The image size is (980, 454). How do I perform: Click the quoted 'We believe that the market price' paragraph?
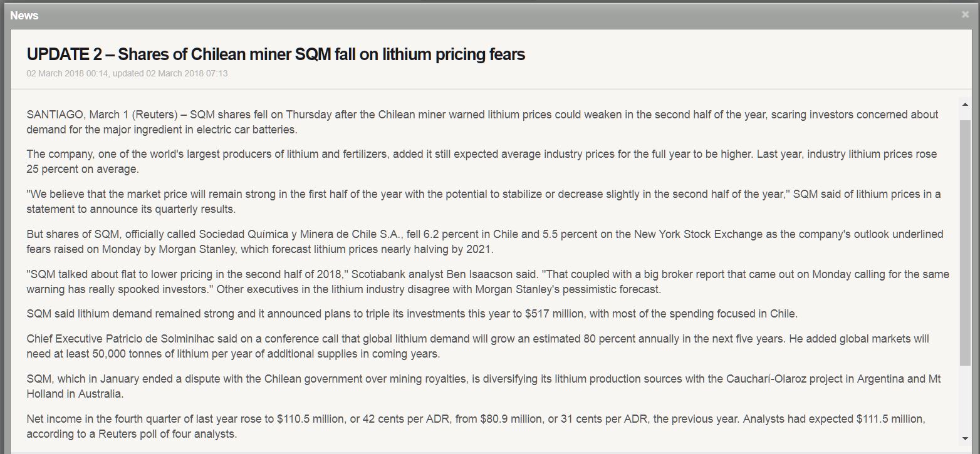[484, 201]
